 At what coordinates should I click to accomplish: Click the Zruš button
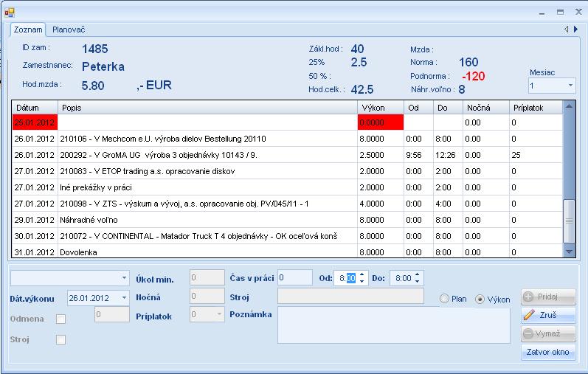click(548, 315)
